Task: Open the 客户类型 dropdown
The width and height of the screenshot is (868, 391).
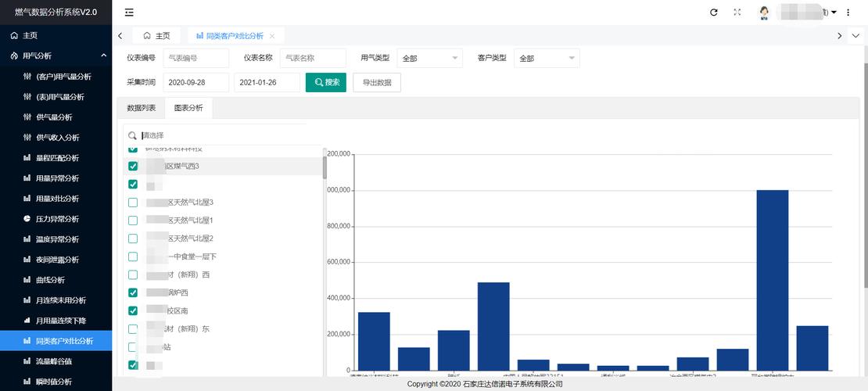Action: coord(547,58)
